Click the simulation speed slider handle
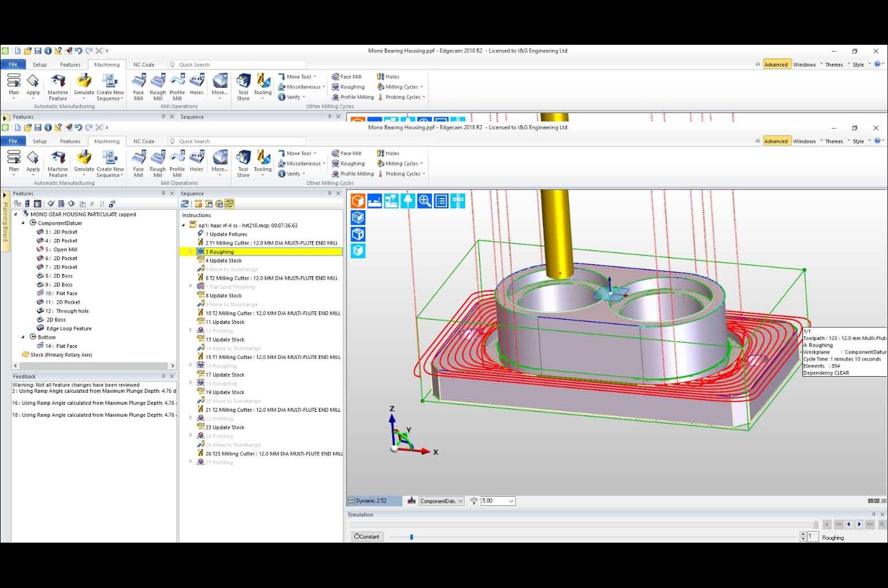The width and height of the screenshot is (888, 588). click(411, 537)
